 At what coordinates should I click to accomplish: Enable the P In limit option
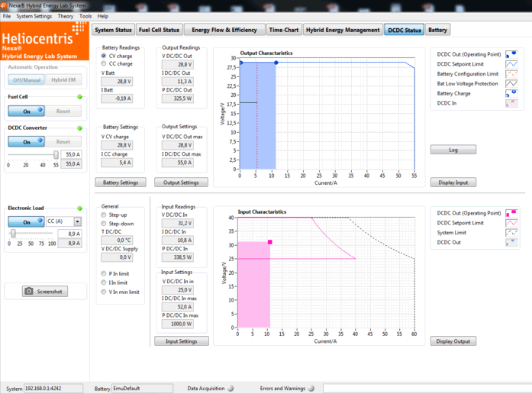104,273
